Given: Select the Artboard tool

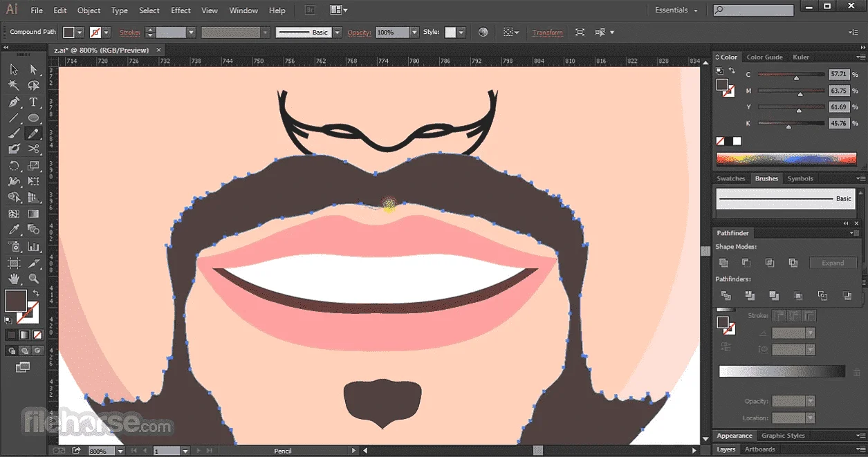Looking at the screenshot, I should coord(14,263).
